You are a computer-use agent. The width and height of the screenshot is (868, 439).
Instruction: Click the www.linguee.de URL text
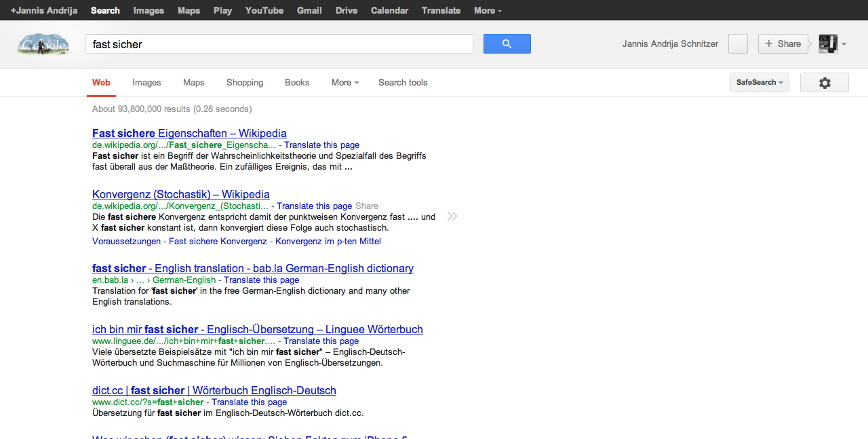184,341
